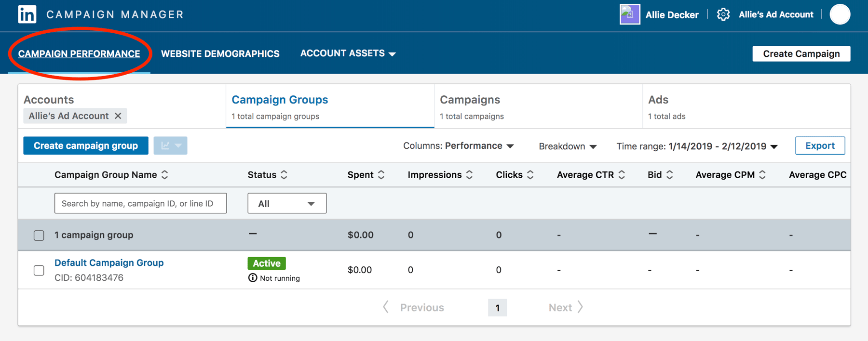This screenshot has height=341, width=868.
Task: Switch to the Ads tab
Action: click(x=746, y=106)
